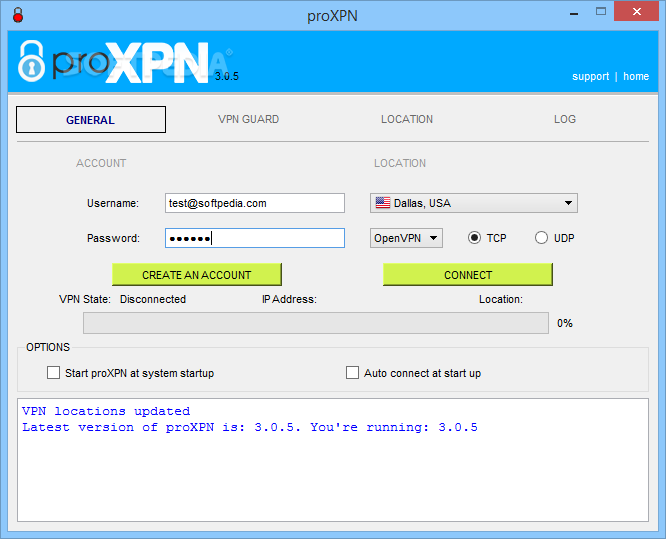This screenshot has height=539, width=666.
Task: Open the VPN GUARD tab
Action: 248,119
